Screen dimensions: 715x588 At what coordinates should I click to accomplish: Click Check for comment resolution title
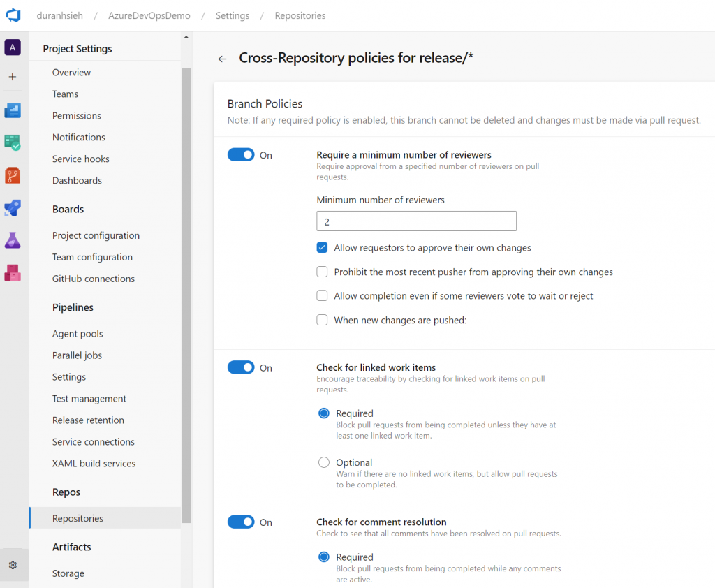point(382,522)
